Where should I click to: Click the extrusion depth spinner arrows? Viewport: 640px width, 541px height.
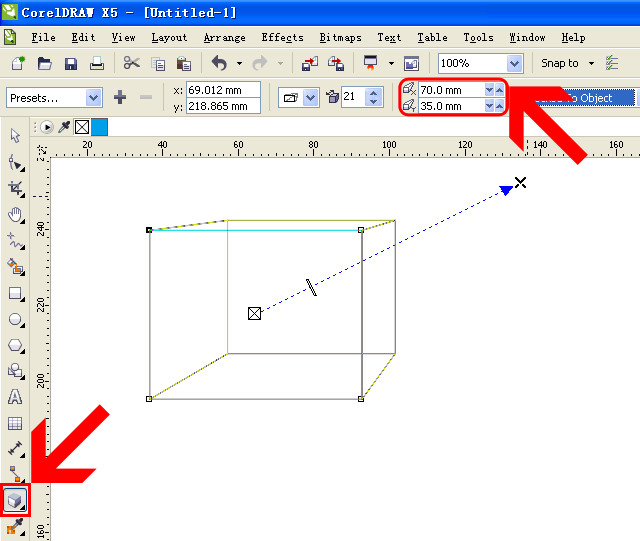[x=373, y=97]
